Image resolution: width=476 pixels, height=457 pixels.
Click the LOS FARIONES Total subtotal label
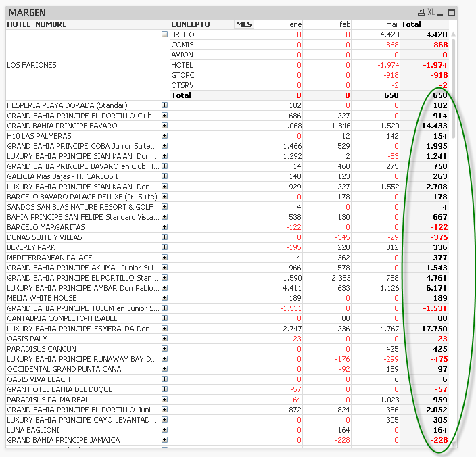(181, 95)
